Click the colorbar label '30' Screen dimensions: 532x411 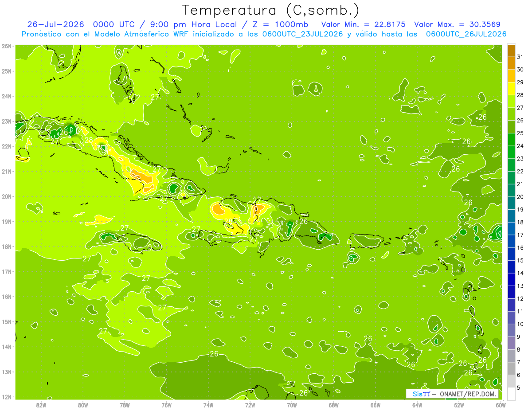(520, 70)
